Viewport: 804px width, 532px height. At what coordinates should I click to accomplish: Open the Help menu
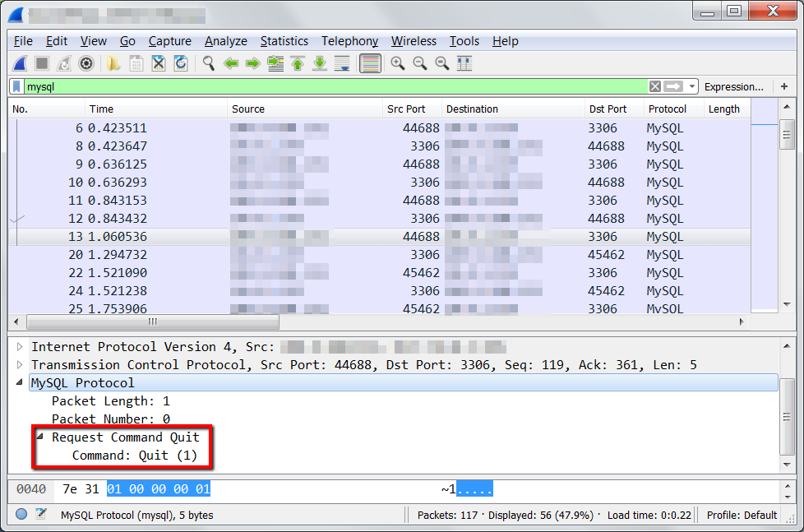(505, 41)
